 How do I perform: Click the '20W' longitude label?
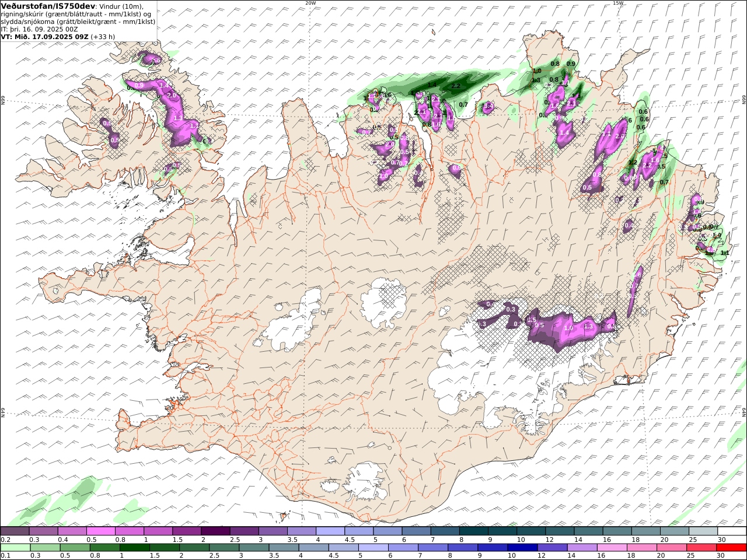pyautogui.click(x=310, y=3)
